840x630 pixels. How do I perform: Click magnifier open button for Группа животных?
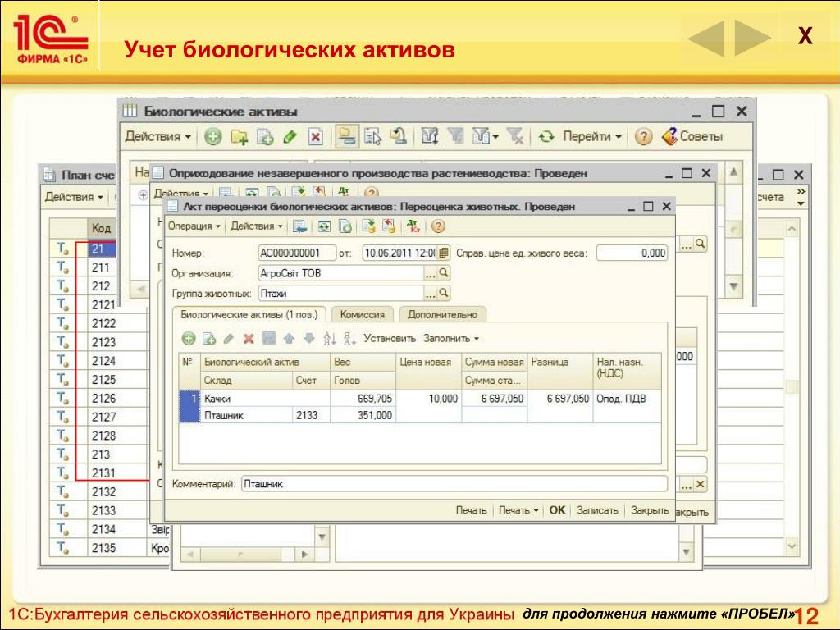coord(444,294)
